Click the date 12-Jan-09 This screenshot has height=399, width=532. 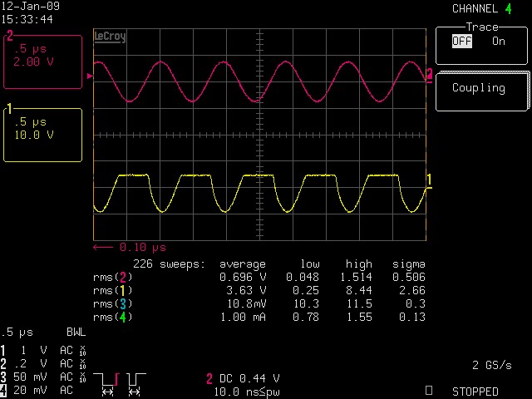30,6
